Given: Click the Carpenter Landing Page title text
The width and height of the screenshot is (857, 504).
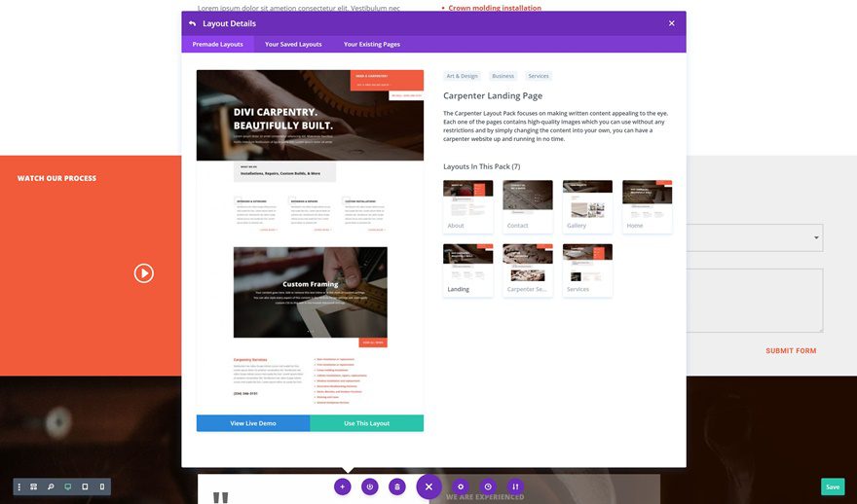Looking at the screenshot, I should click(493, 95).
